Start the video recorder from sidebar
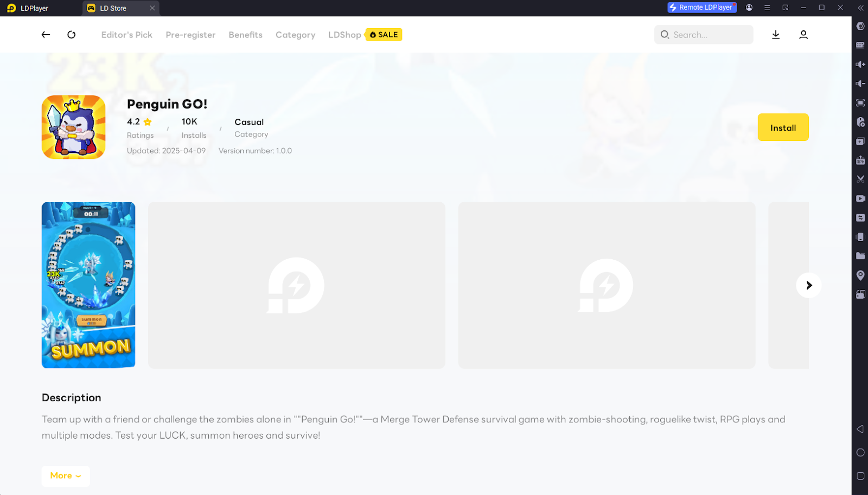The width and height of the screenshot is (868, 495). click(860, 198)
